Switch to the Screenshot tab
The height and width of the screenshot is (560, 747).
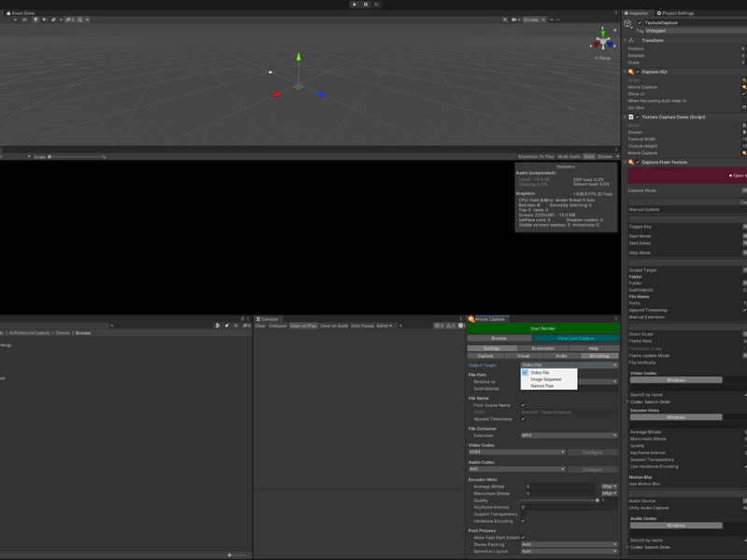point(543,348)
